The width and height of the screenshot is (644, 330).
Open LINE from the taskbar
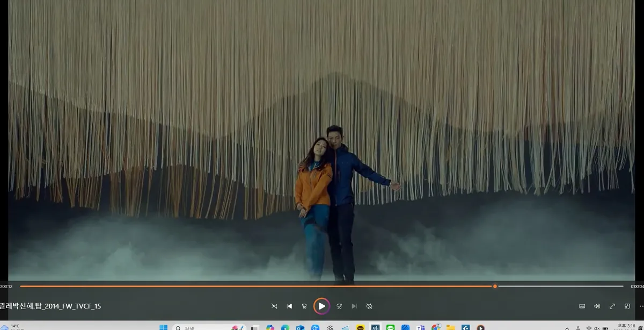(x=390, y=327)
